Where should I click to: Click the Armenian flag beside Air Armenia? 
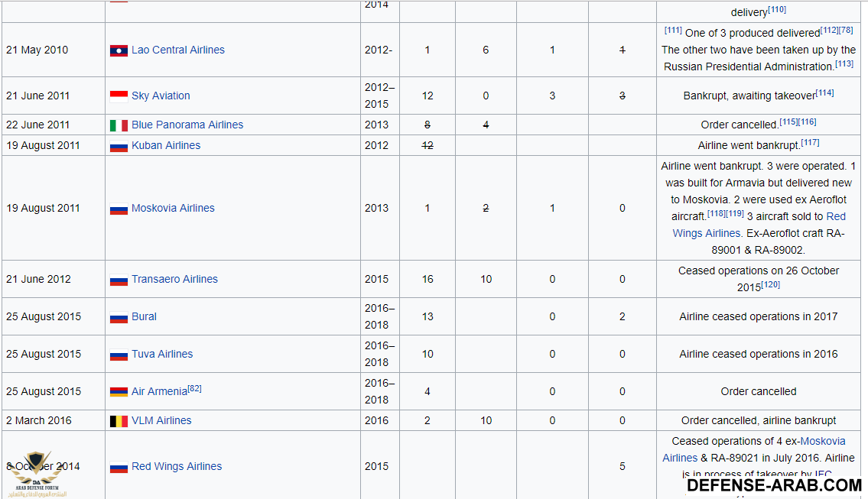[x=119, y=392]
